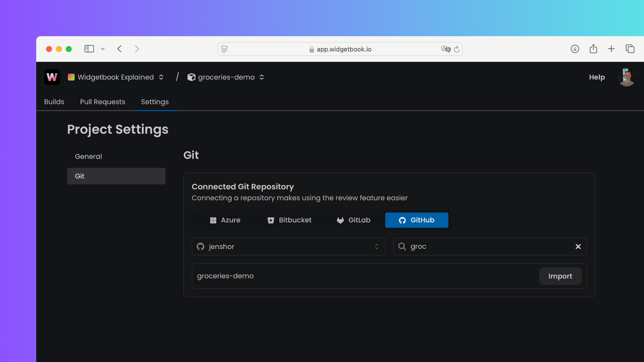Click the Safari sidebar toggle icon
644x362 pixels.
click(89, 49)
